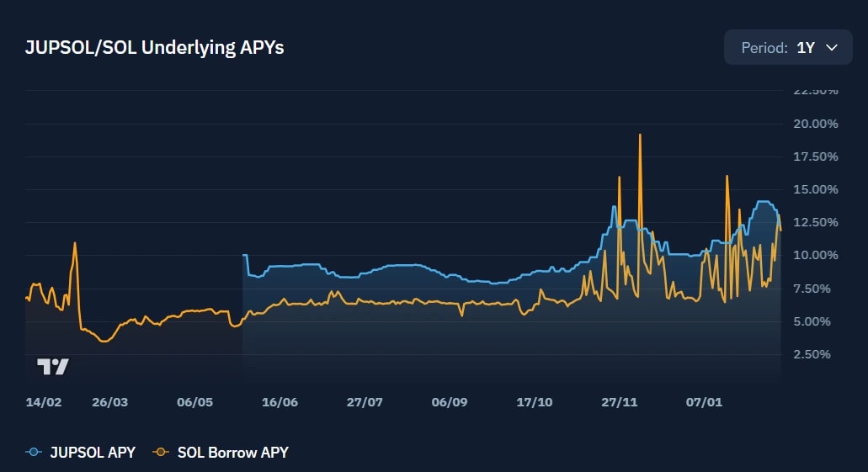Toggle the JUPSOL APY legend entry
The height and width of the screenshot is (472, 868).
click(81, 452)
